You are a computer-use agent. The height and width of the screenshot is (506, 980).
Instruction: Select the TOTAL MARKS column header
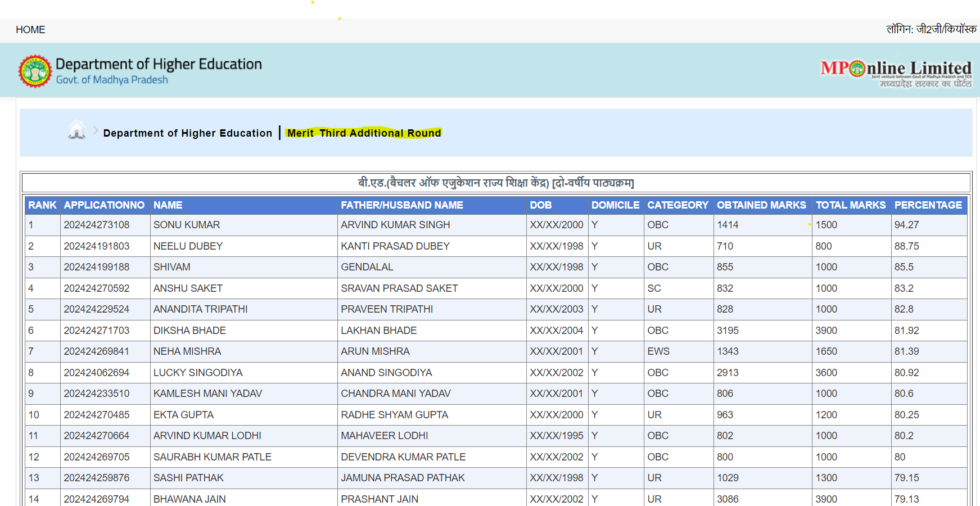(x=851, y=205)
